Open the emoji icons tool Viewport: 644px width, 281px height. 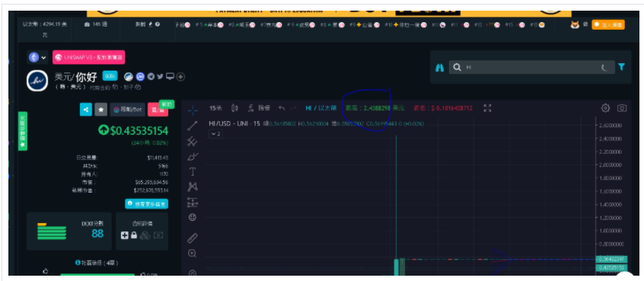[x=193, y=217]
